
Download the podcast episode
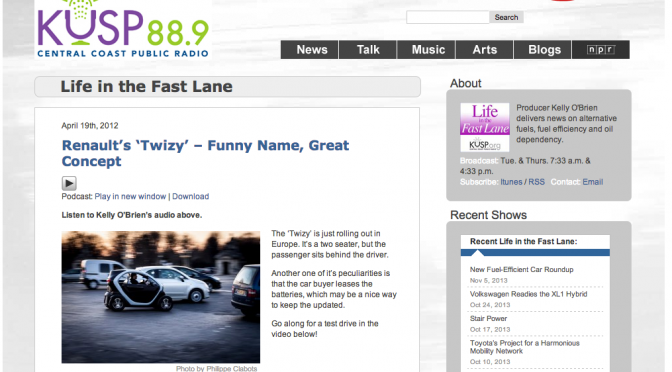click(191, 196)
